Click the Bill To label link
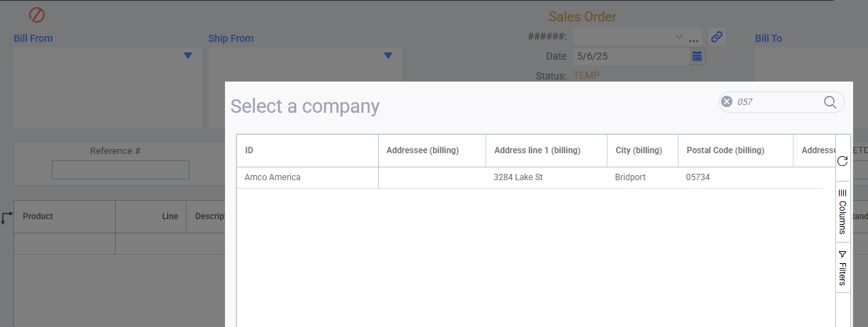 (x=769, y=38)
